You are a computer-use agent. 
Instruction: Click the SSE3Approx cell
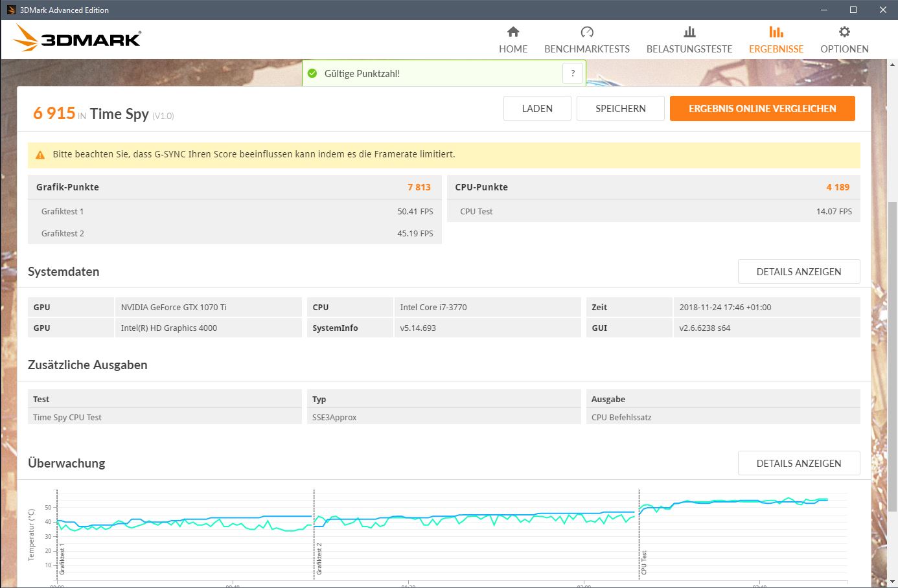pyautogui.click(x=444, y=418)
